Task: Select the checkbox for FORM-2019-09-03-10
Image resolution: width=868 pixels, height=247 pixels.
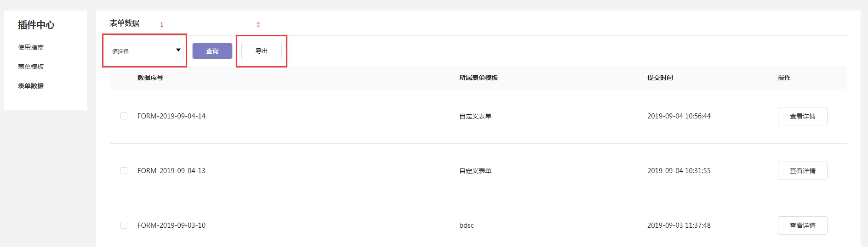Action: tap(124, 225)
